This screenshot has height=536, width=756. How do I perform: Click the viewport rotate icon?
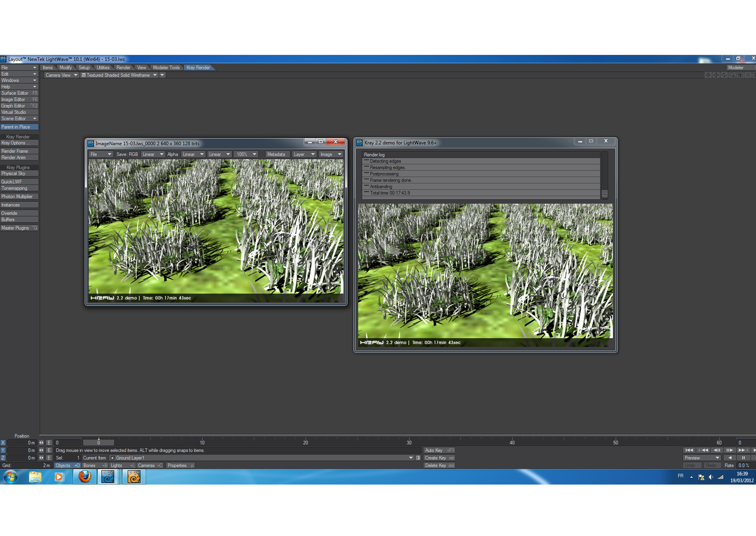coord(724,75)
